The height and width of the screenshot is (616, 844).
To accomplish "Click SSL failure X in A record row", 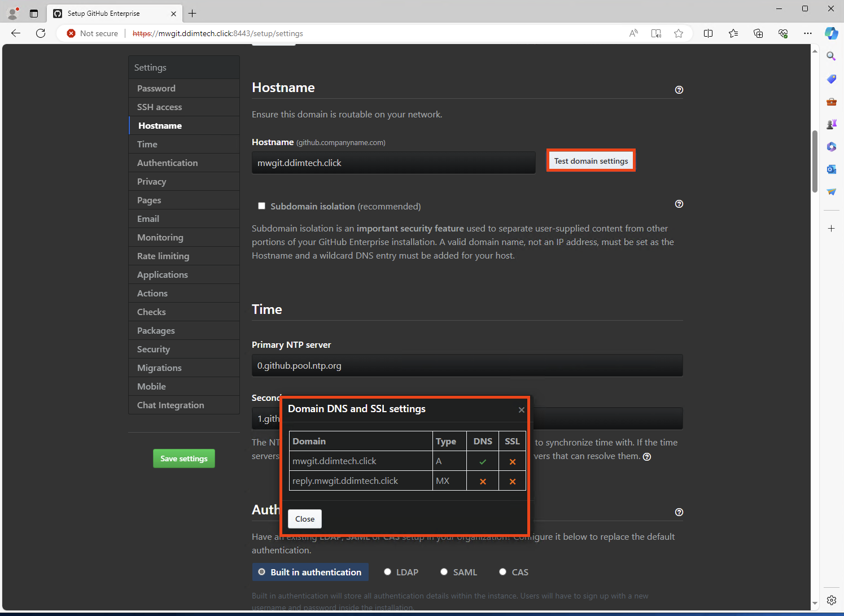I will click(513, 462).
